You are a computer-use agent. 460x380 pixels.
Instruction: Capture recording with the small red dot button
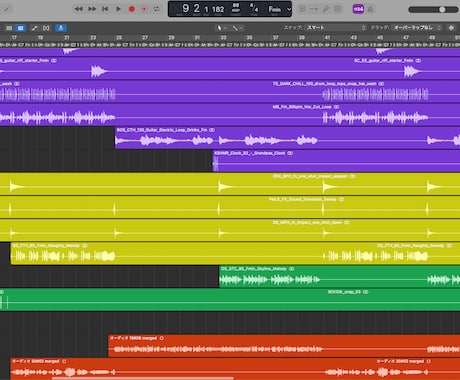pos(144,9)
